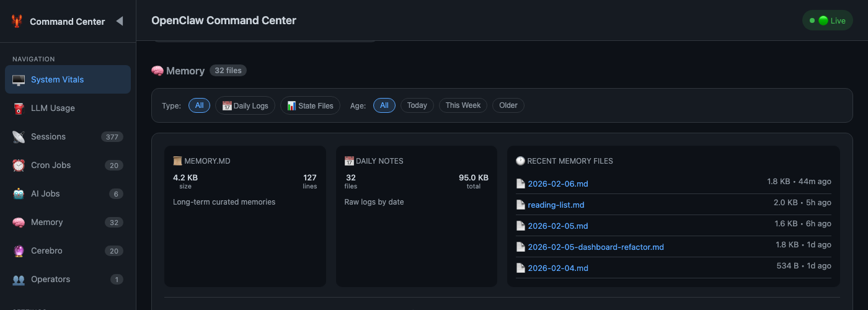Click the scroll icon beside MEMORY.MD
Screen dimensions: 868x310
coord(177,161)
